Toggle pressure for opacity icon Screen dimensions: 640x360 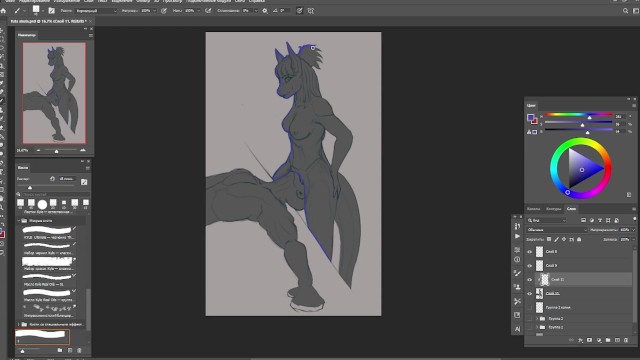164,11
